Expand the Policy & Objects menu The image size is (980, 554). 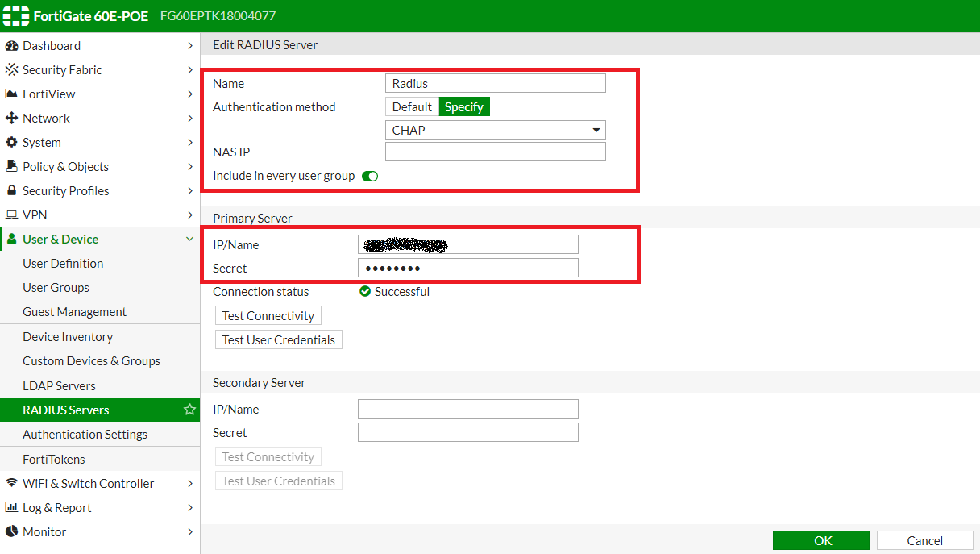pos(189,167)
